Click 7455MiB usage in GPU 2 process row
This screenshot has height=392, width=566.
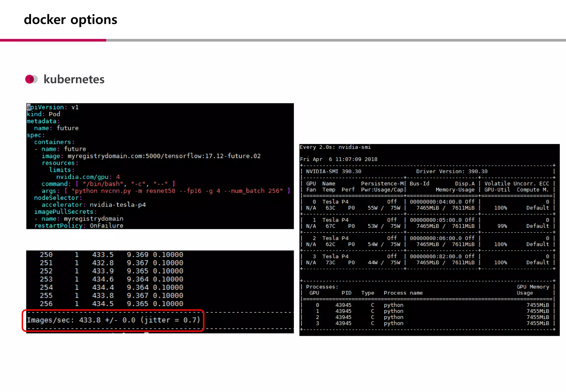[538, 317]
